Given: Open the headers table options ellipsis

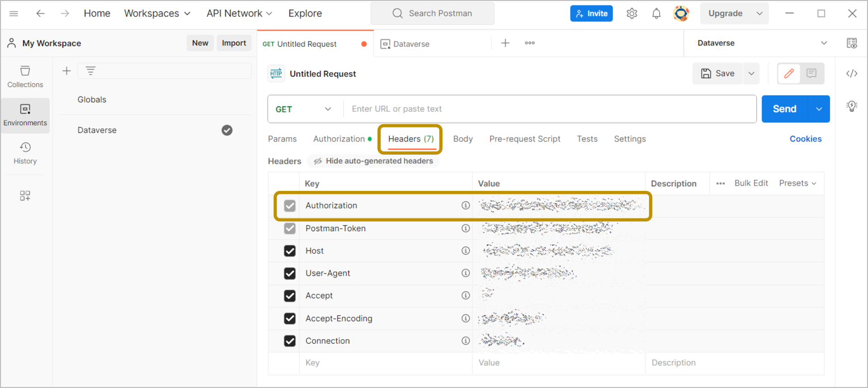Looking at the screenshot, I should pyautogui.click(x=721, y=183).
